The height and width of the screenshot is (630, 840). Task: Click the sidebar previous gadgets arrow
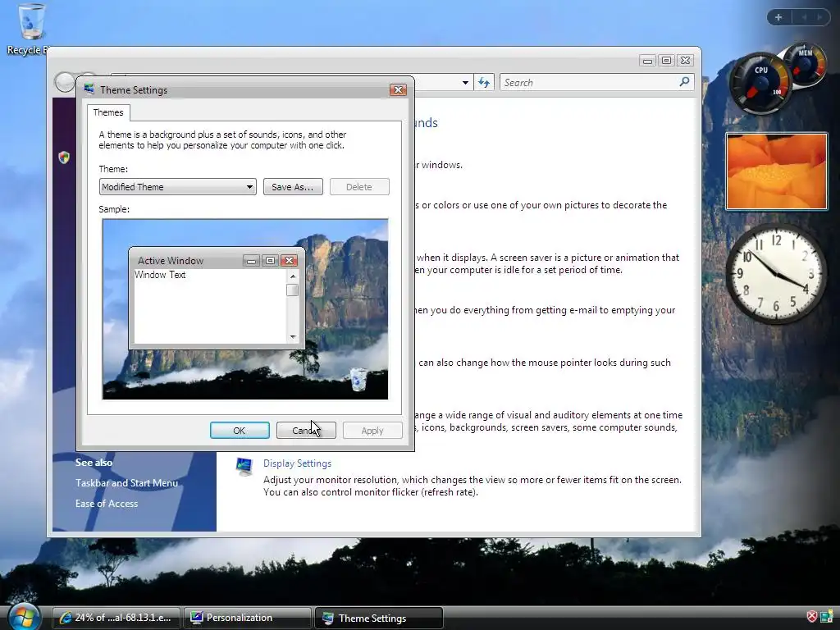[804, 17]
